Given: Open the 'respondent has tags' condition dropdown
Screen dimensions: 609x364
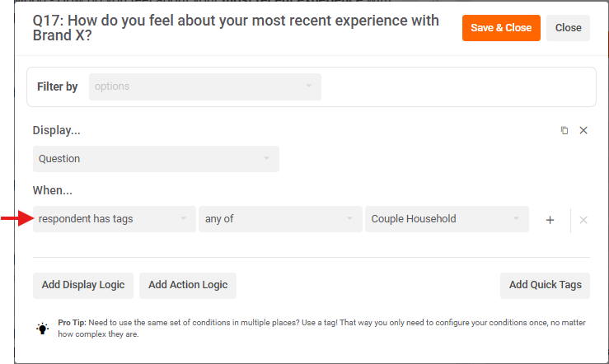Looking at the screenshot, I should tap(114, 219).
